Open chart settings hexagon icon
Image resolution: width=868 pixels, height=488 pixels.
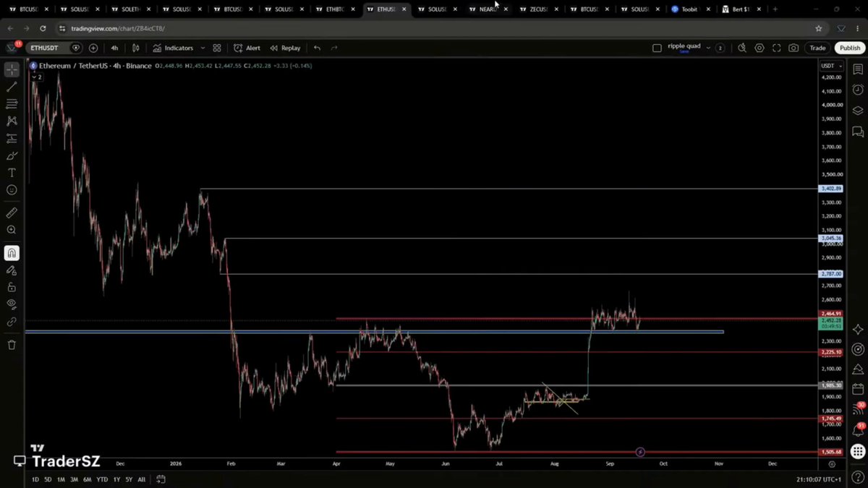point(759,48)
